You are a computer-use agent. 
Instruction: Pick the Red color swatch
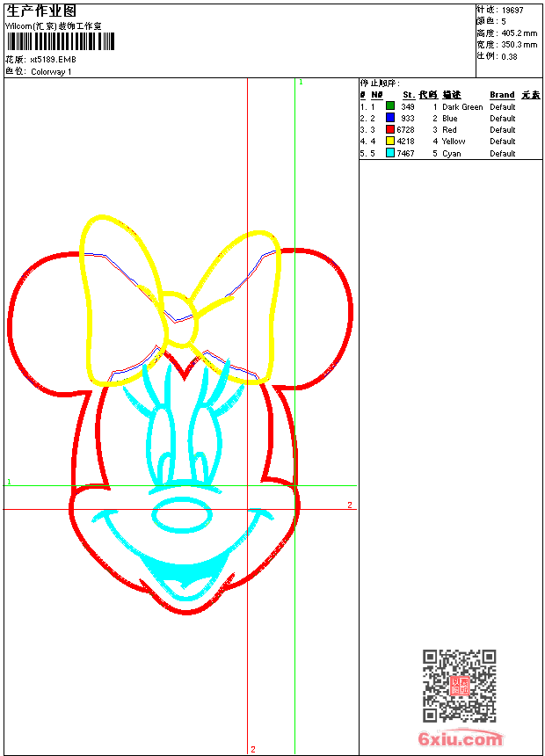pos(390,129)
